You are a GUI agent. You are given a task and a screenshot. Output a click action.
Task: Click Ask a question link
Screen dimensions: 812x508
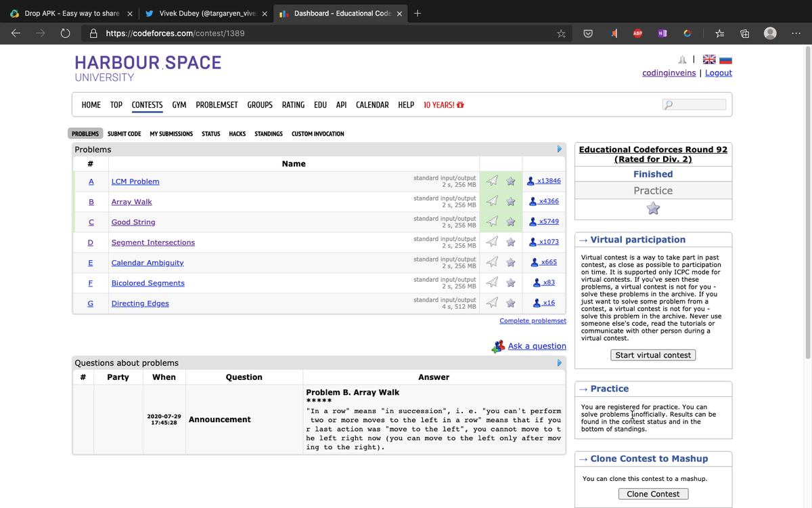point(537,346)
